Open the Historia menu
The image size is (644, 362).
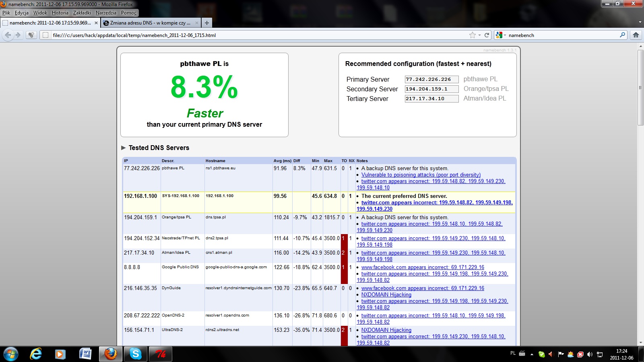pos(60,13)
